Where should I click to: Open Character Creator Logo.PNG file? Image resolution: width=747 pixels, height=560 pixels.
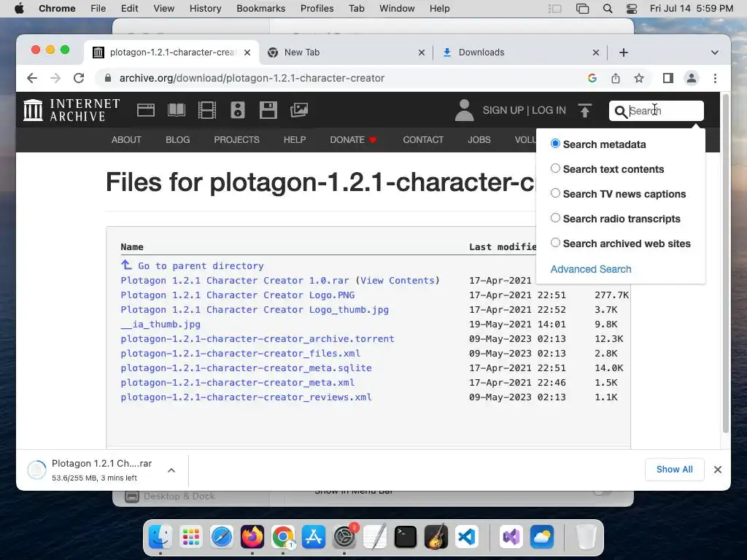click(x=237, y=295)
